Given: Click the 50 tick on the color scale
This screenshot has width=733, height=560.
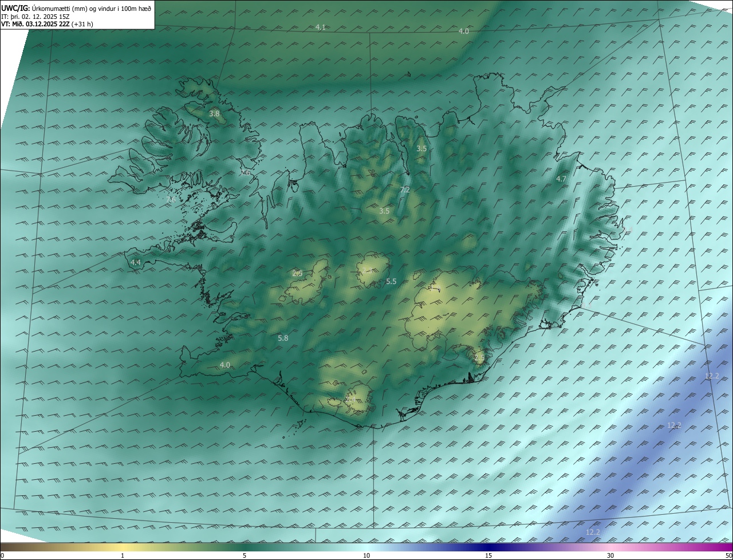Looking at the screenshot, I should pyautogui.click(x=728, y=555).
